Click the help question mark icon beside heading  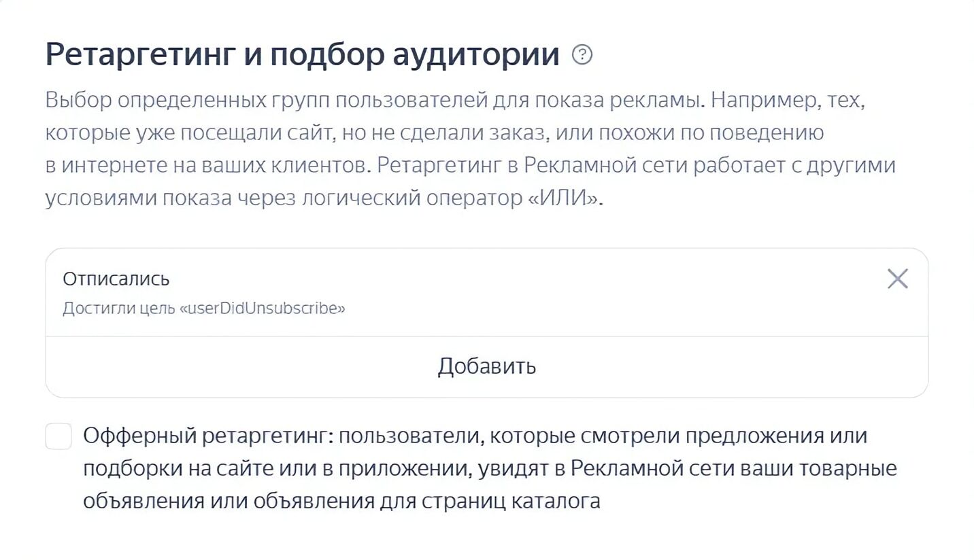pos(582,54)
